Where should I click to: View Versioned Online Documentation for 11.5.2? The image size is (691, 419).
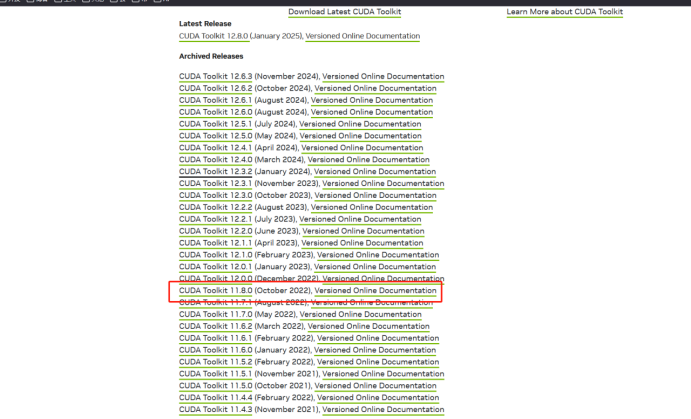378,362
